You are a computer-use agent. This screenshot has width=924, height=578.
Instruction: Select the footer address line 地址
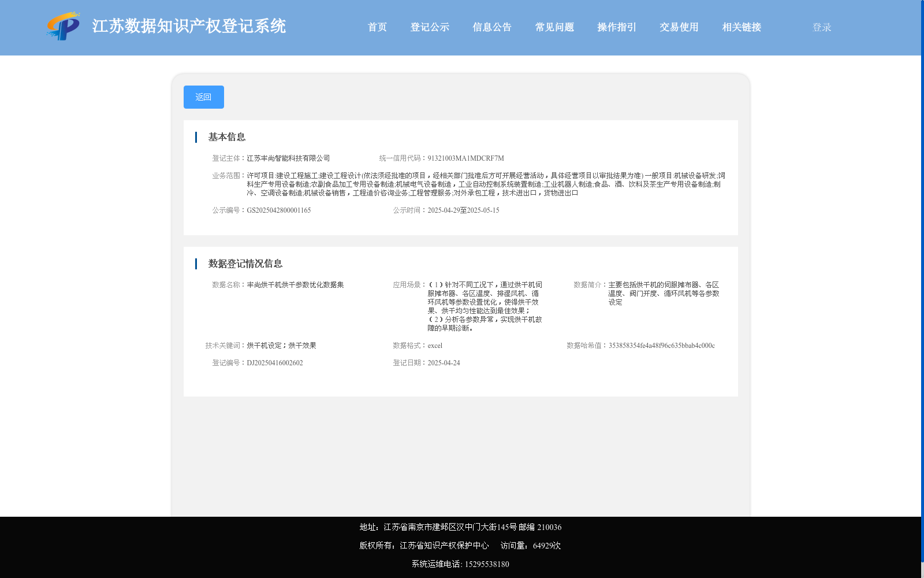460,527
